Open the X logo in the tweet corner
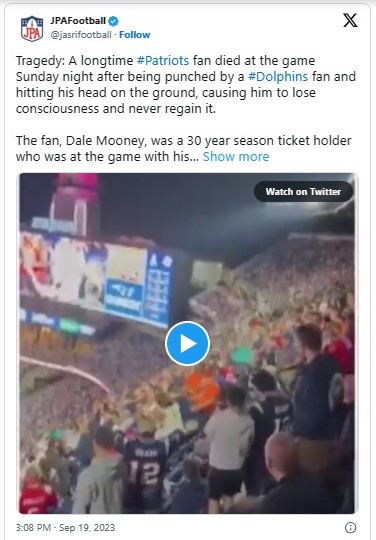Image resolution: width=376 pixels, height=540 pixels. tap(350, 21)
